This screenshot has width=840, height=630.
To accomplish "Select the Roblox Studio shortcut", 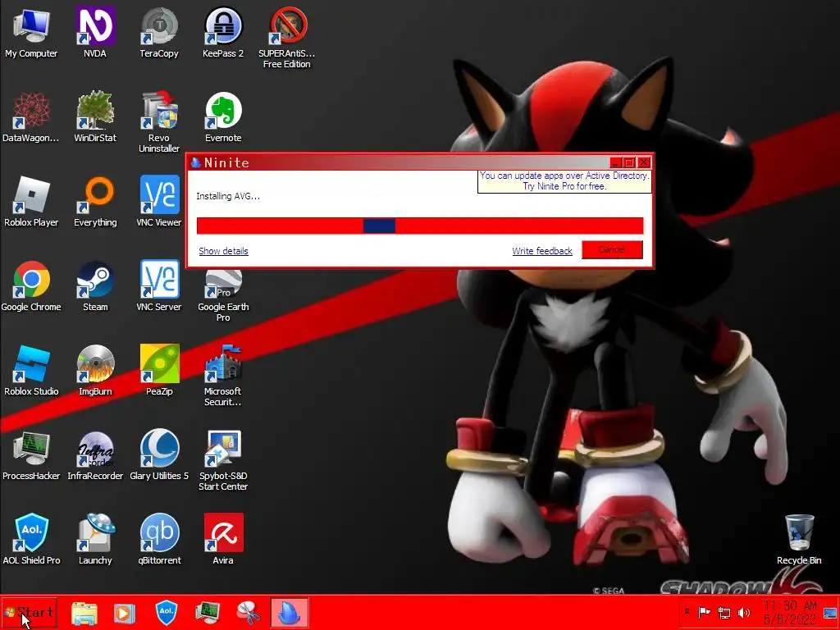I will coord(31,371).
